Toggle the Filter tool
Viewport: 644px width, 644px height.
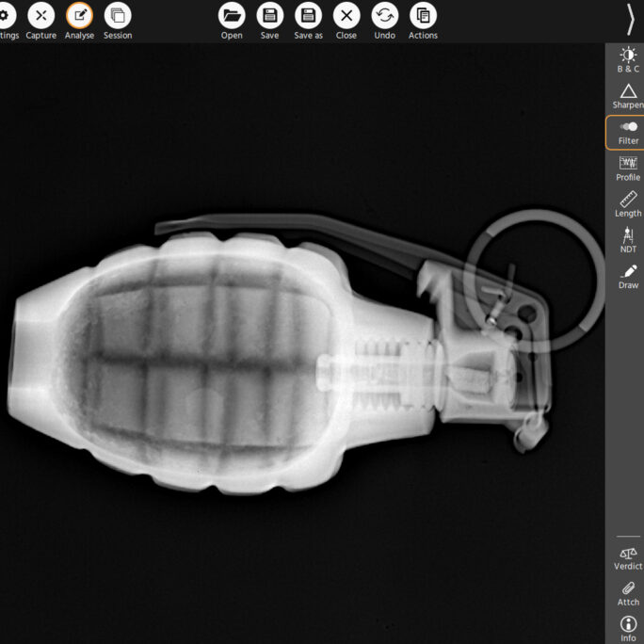click(628, 132)
